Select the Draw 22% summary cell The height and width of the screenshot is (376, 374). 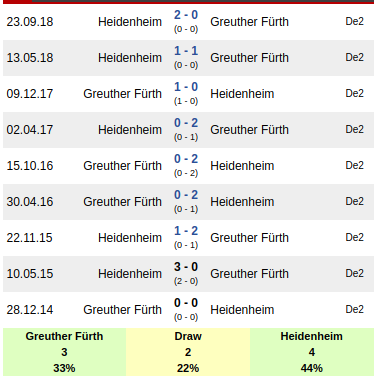[188, 352]
